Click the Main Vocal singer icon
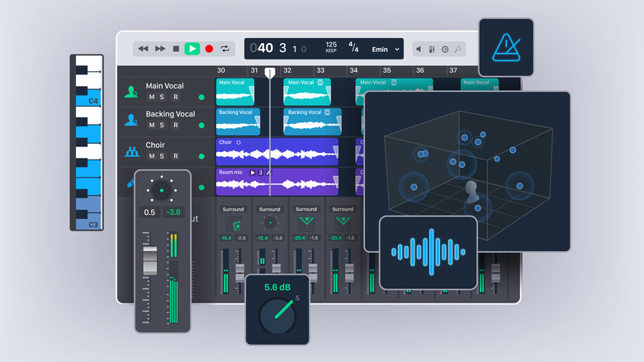Viewport: 644px width, 362px height. [130, 92]
